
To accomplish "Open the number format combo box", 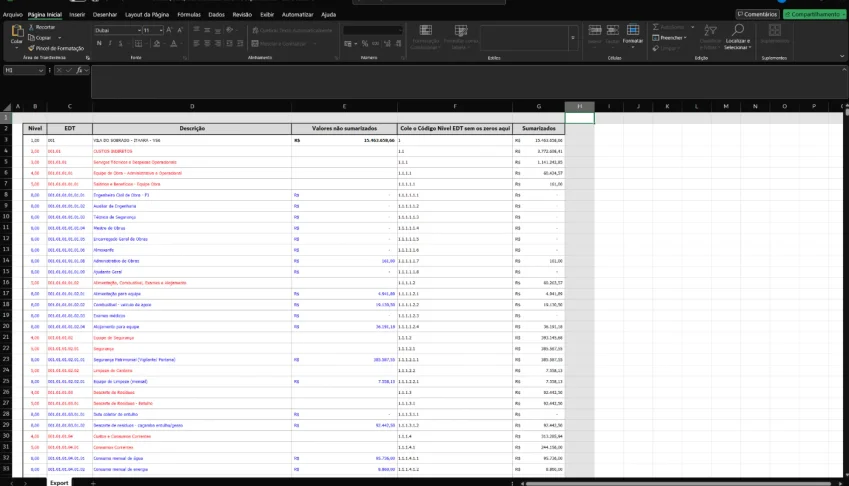I will click(x=373, y=30).
